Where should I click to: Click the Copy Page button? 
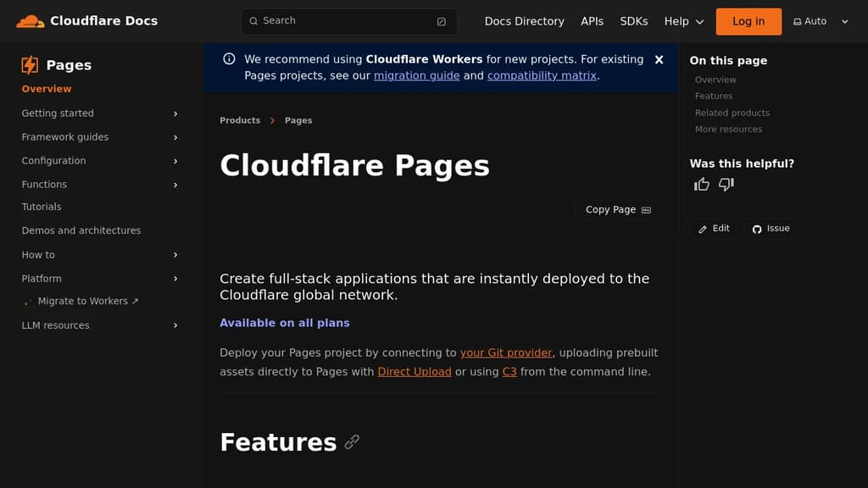[618, 210]
